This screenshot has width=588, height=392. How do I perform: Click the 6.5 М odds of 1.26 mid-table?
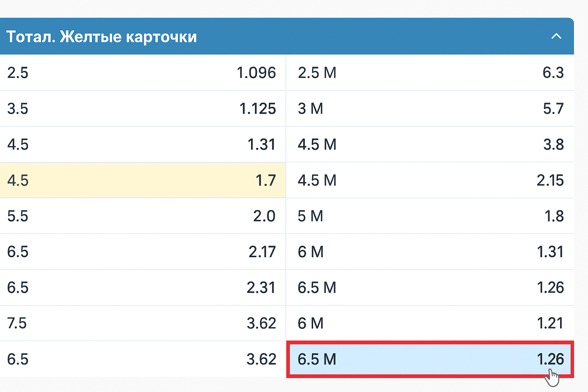coord(429,287)
